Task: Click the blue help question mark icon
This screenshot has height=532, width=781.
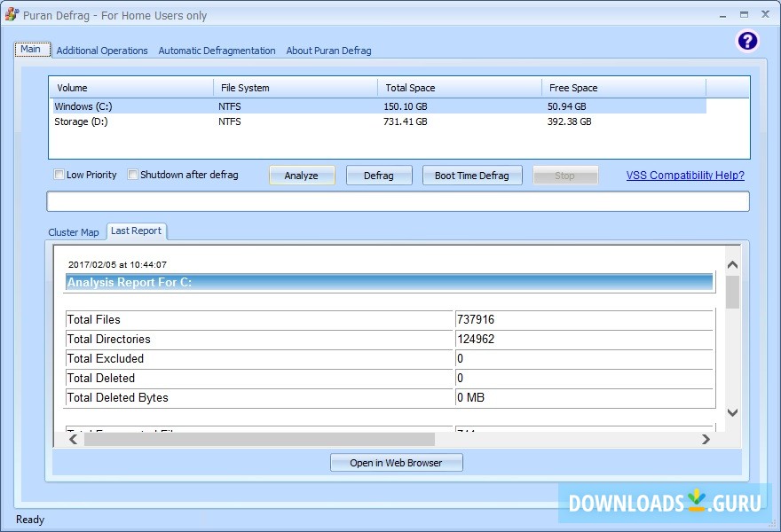Action: 747,41
